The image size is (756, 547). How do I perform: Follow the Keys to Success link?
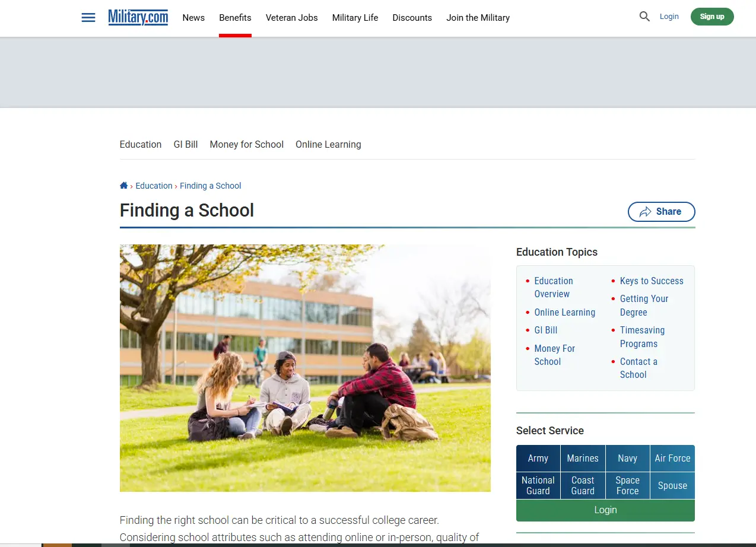651,281
